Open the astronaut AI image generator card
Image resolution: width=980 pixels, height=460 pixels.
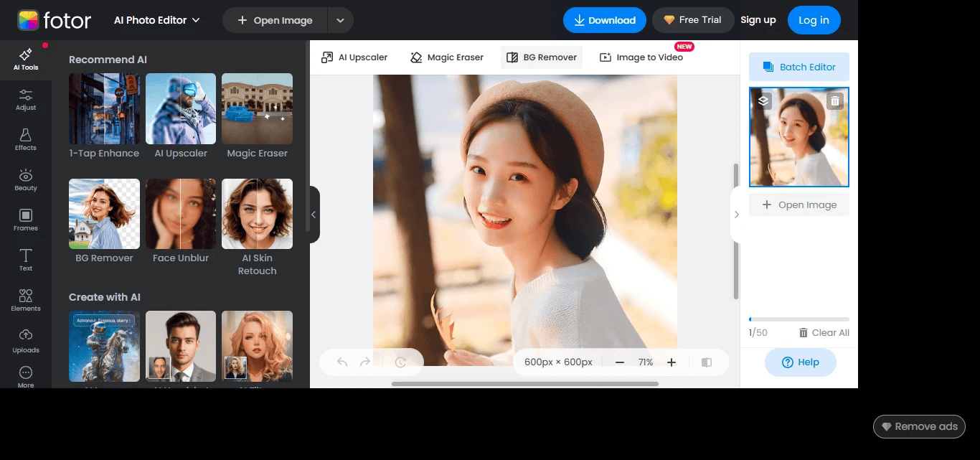click(104, 346)
